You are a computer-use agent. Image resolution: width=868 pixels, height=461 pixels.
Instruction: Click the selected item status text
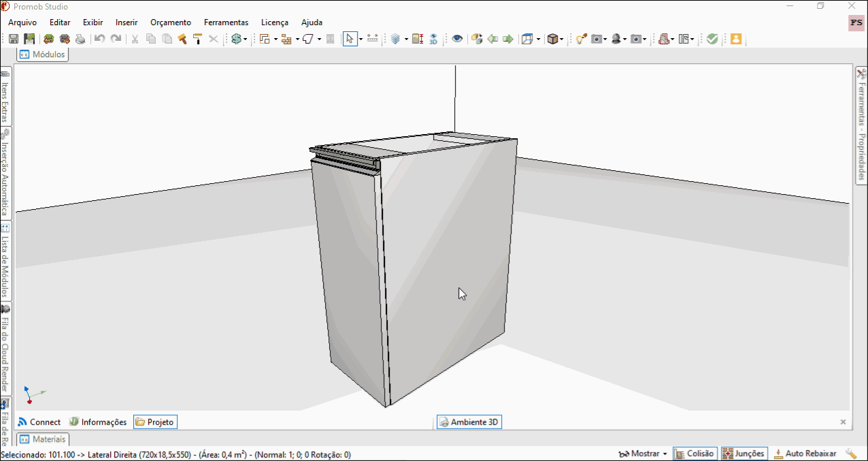click(x=176, y=455)
